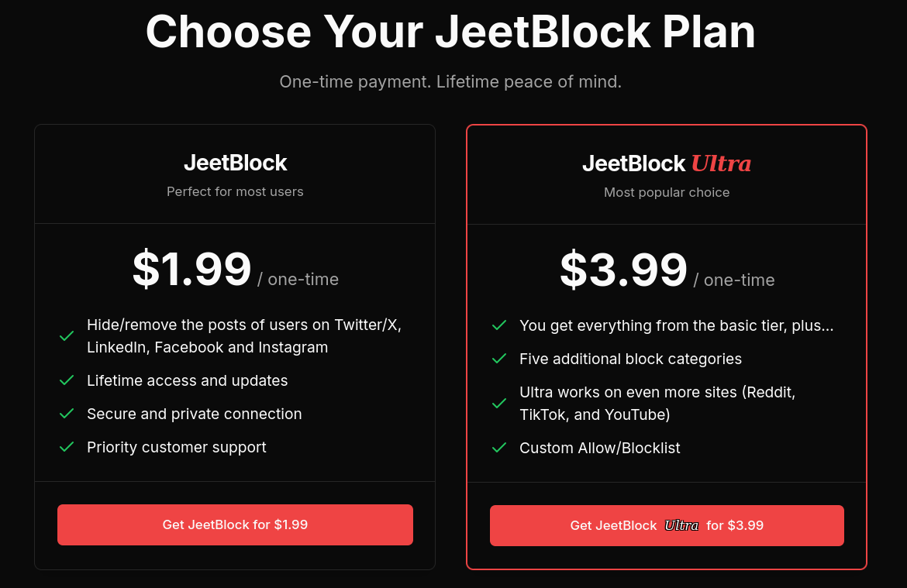Screen dimensions: 907x588
Task: Select the JeetBlock Ultra plan title
Action: tap(667, 163)
